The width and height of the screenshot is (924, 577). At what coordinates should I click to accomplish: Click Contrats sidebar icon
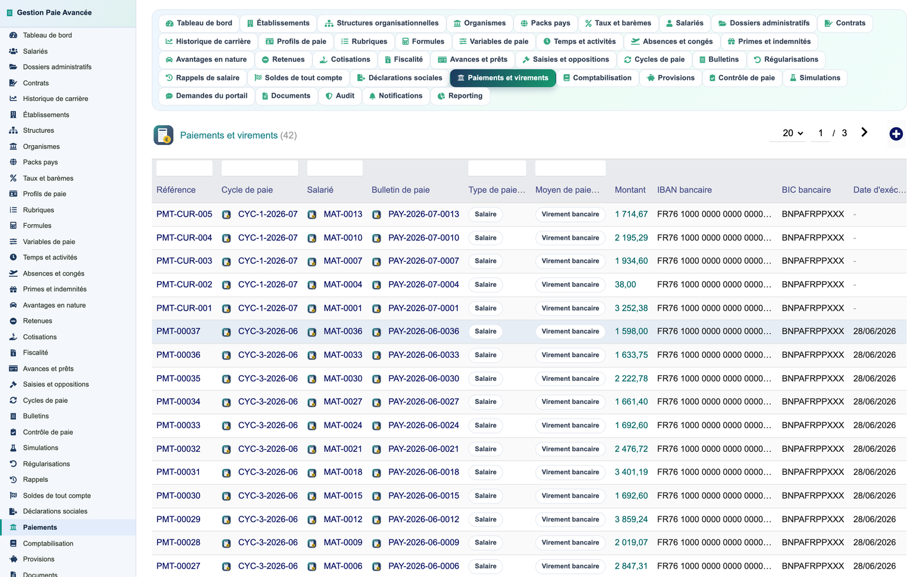click(x=13, y=83)
